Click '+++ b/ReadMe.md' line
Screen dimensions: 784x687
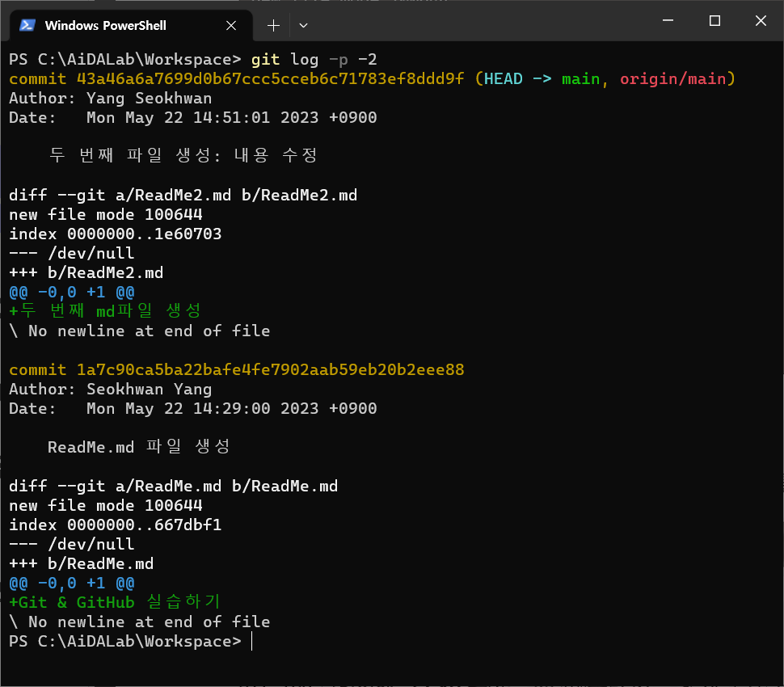pyautogui.click(x=82, y=564)
